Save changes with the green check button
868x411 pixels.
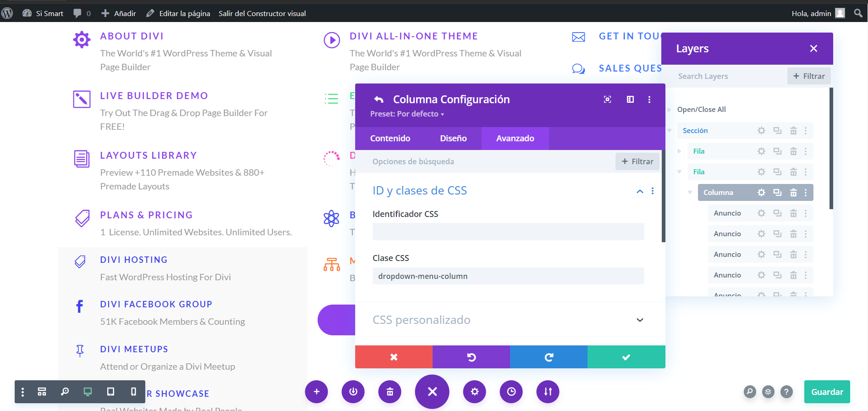tap(626, 357)
